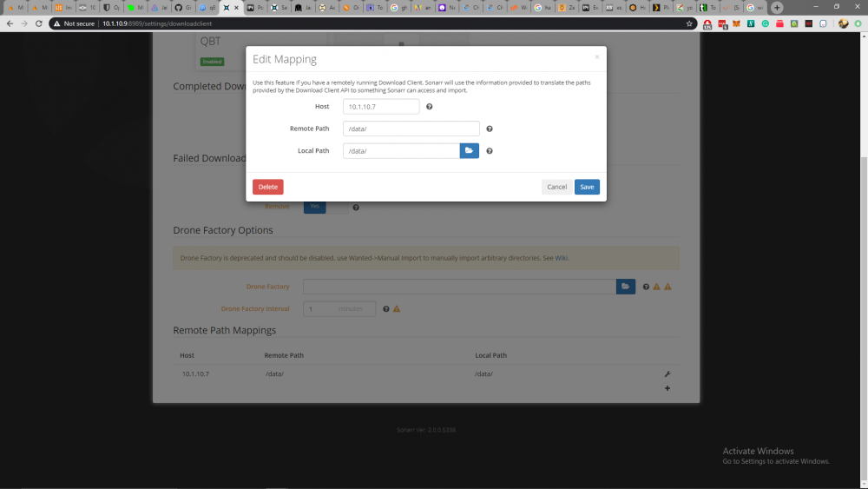Open the Chrome profile avatar
This screenshot has height=489, width=868.
(843, 23)
